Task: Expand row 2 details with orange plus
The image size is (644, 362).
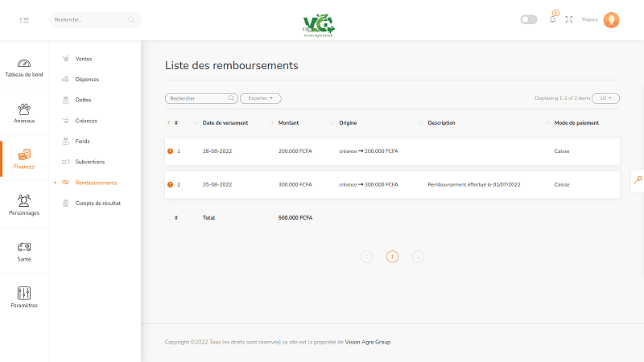Action: tap(170, 184)
